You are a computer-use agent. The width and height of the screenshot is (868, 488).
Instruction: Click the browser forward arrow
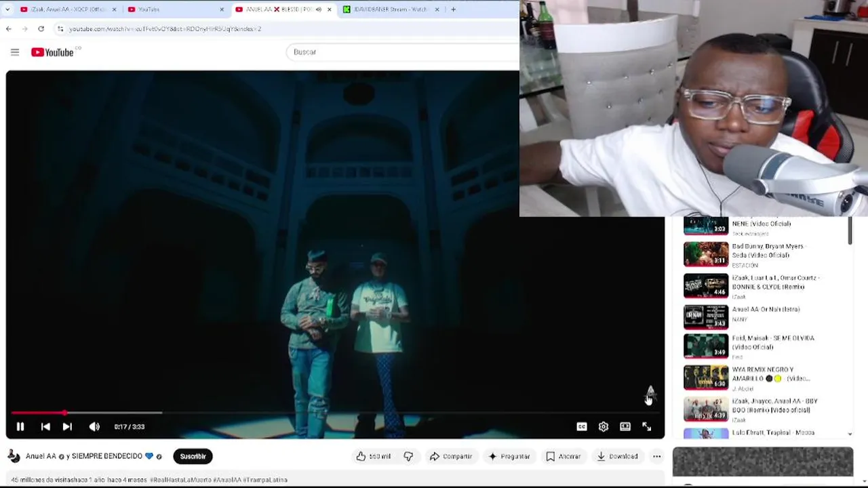(x=24, y=28)
